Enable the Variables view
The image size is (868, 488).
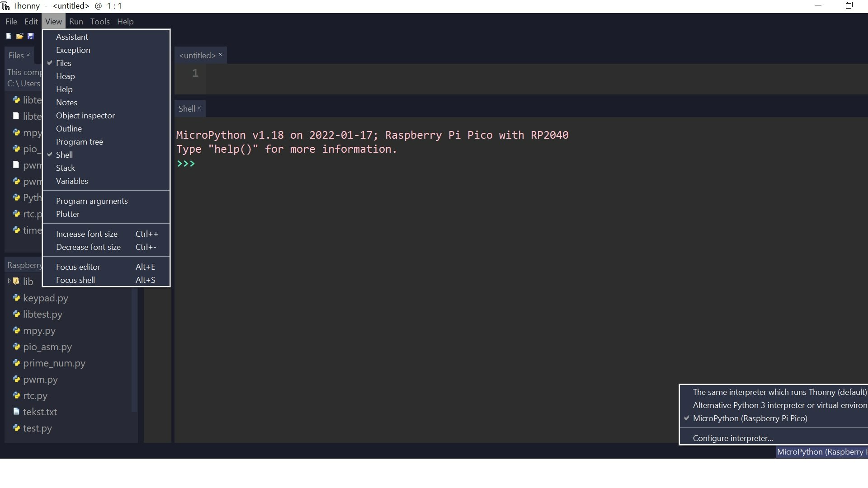(106, 181)
